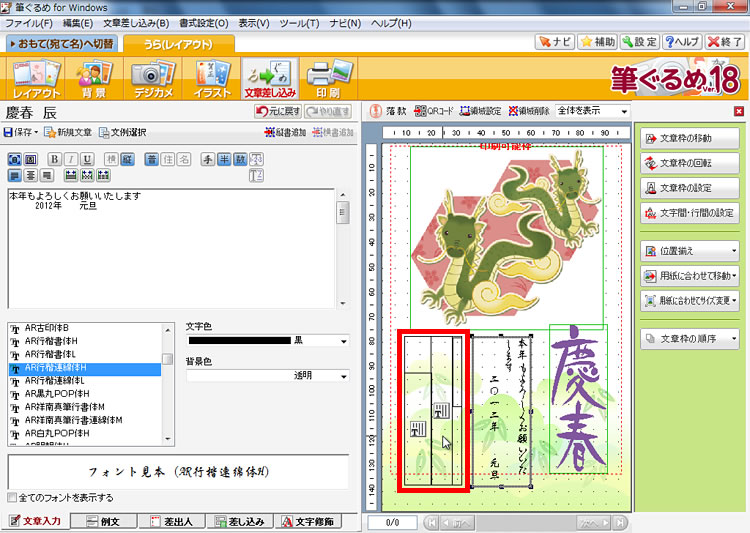Add vertical text with 縦書追加
This screenshot has height=533, width=750.
[x=285, y=132]
